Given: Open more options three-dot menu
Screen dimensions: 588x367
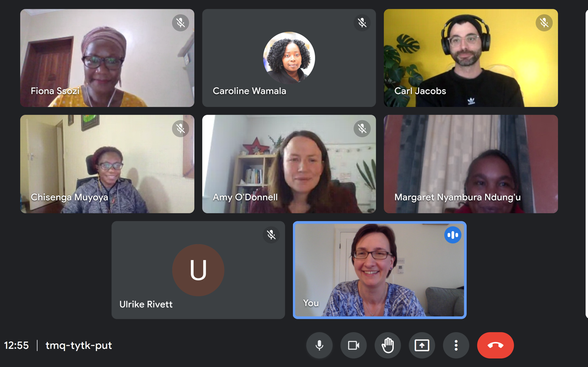Looking at the screenshot, I should (456, 345).
